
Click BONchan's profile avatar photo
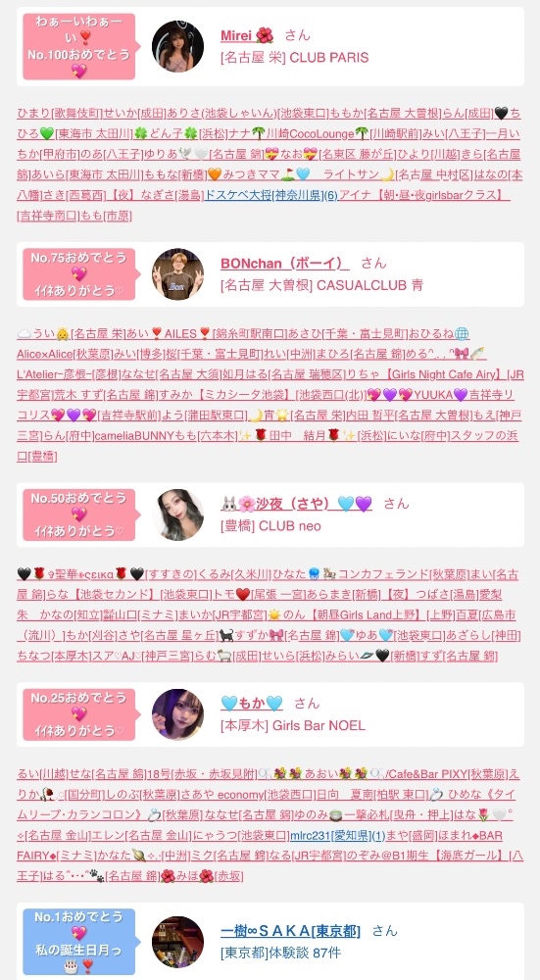coord(177,274)
